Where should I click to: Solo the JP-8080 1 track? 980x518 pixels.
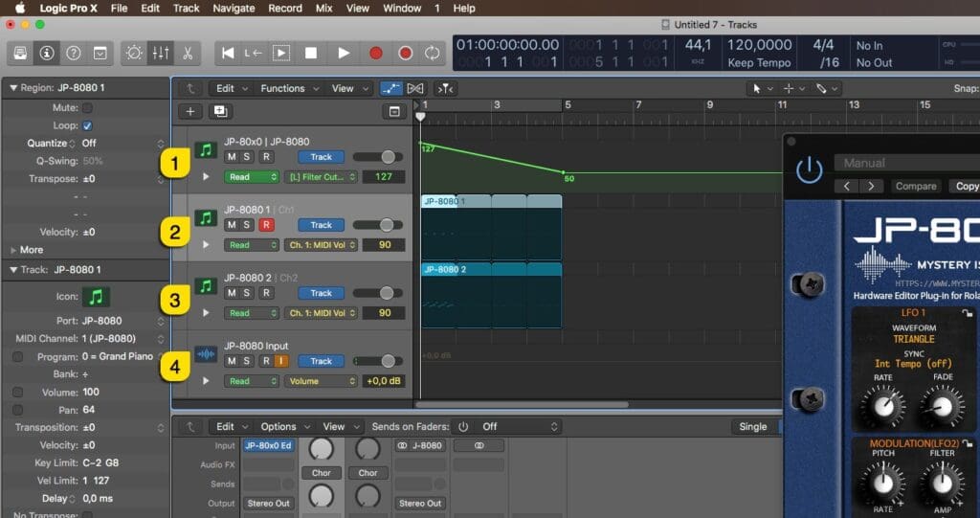coord(247,225)
